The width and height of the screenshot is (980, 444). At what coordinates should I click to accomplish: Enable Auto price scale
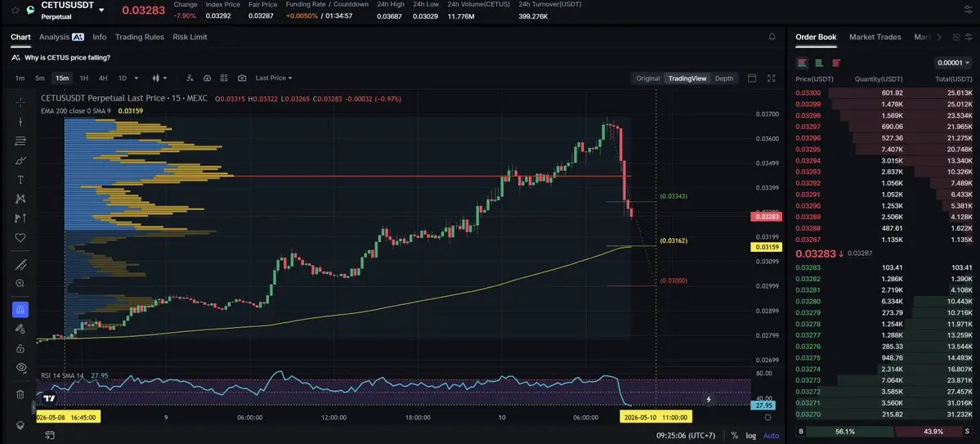pos(772,435)
